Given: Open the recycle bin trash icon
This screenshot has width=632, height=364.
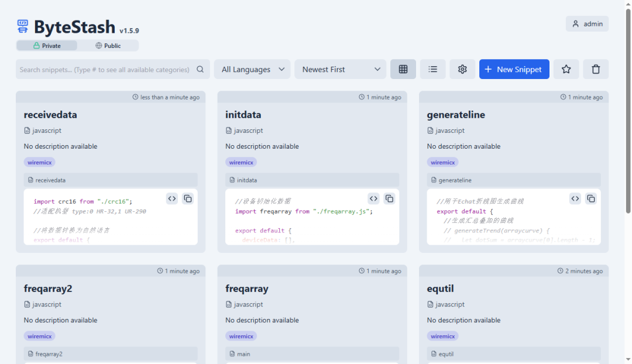Looking at the screenshot, I should pyautogui.click(x=596, y=69).
